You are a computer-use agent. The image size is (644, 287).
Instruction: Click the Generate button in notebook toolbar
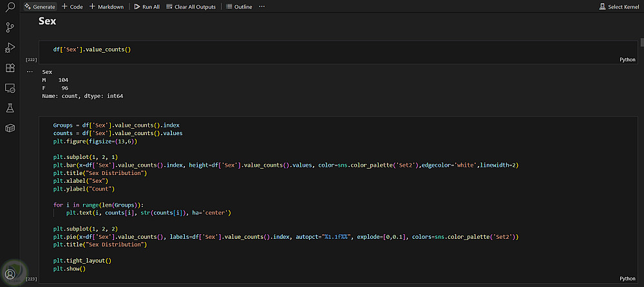point(40,6)
